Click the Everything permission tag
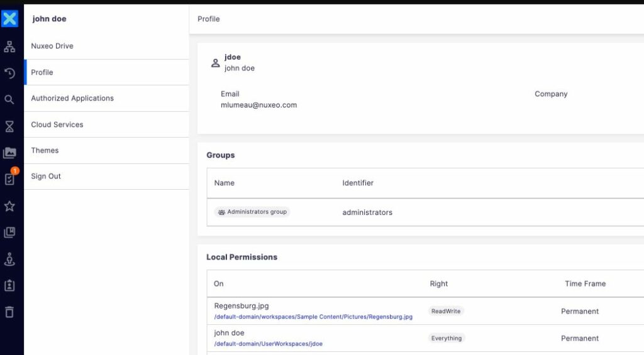This screenshot has width=644, height=355. (x=447, y=338)
